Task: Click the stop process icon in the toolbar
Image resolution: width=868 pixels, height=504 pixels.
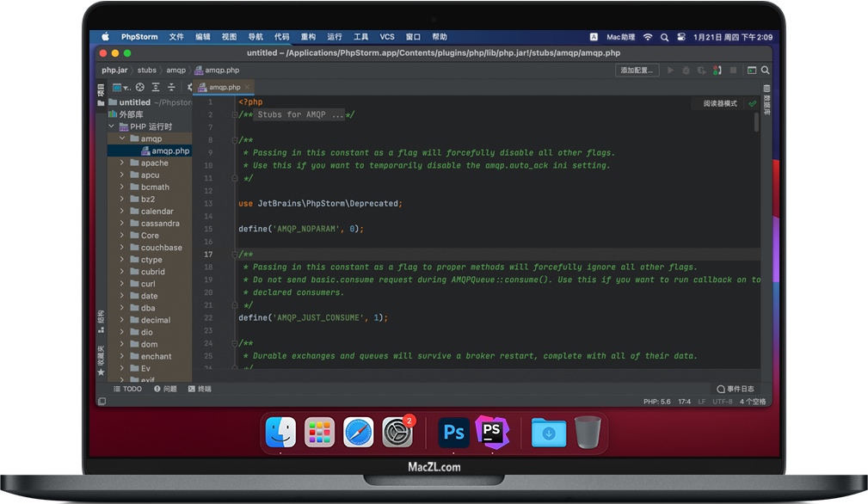Action: (732, 71)
